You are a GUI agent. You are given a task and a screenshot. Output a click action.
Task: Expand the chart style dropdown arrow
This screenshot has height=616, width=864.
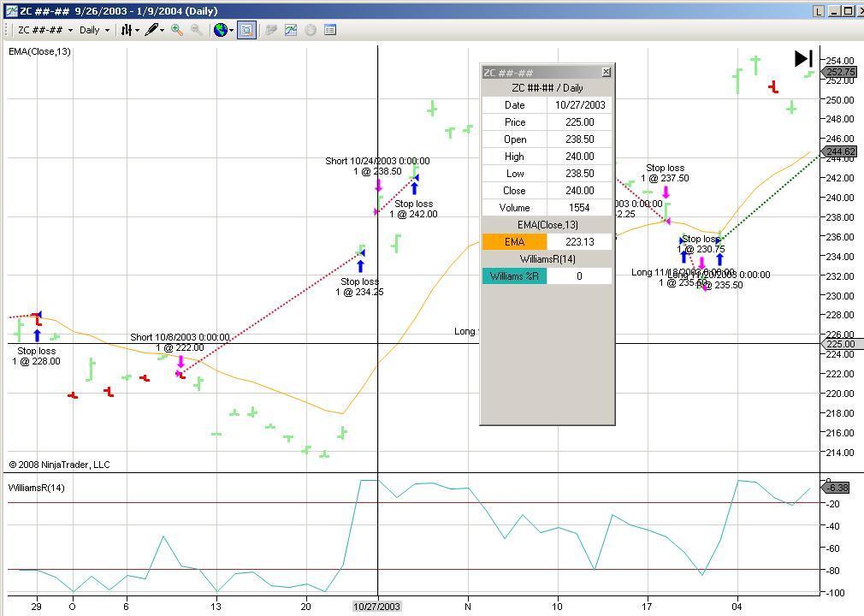click(x=137, y=31)
